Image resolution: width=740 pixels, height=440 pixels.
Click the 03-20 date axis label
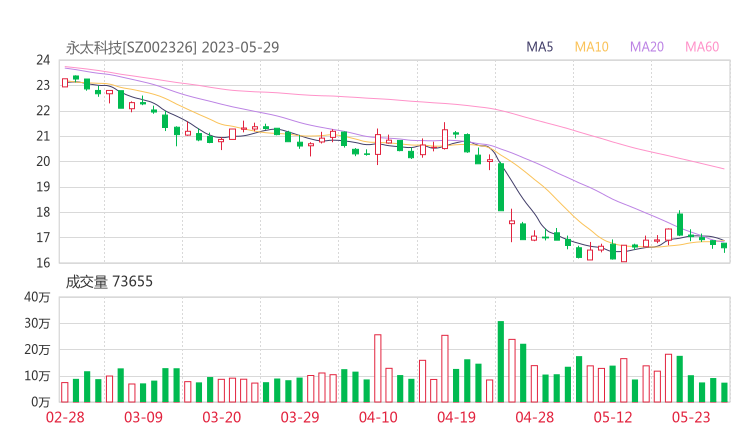coord(222,417)
